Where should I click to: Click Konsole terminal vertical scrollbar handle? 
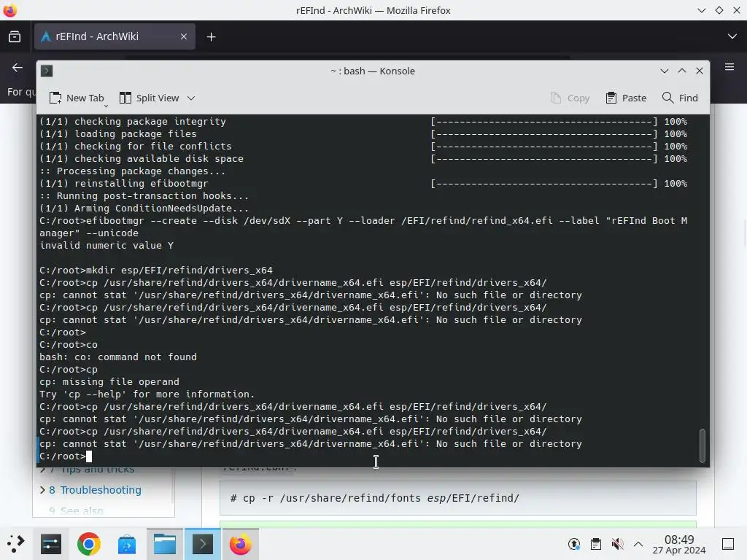(703, 446)
